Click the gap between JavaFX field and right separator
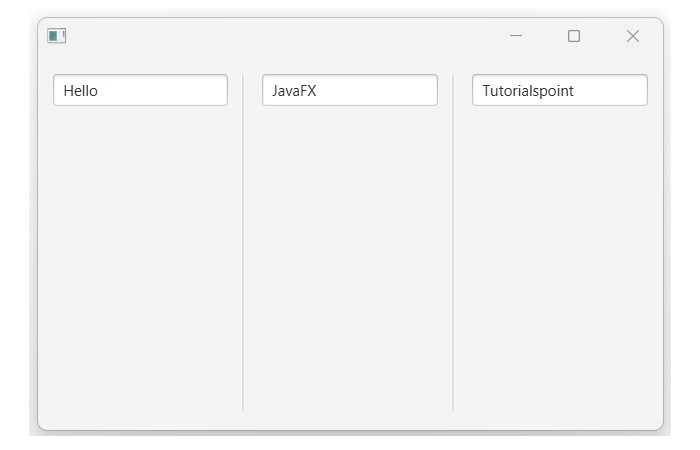The height and width of the screenshot is (450, 700). 445,90
